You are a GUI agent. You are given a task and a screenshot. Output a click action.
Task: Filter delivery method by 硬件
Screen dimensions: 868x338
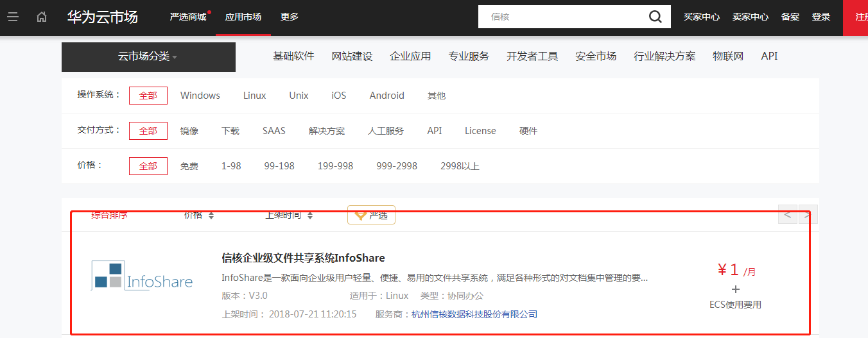point(528,131)
